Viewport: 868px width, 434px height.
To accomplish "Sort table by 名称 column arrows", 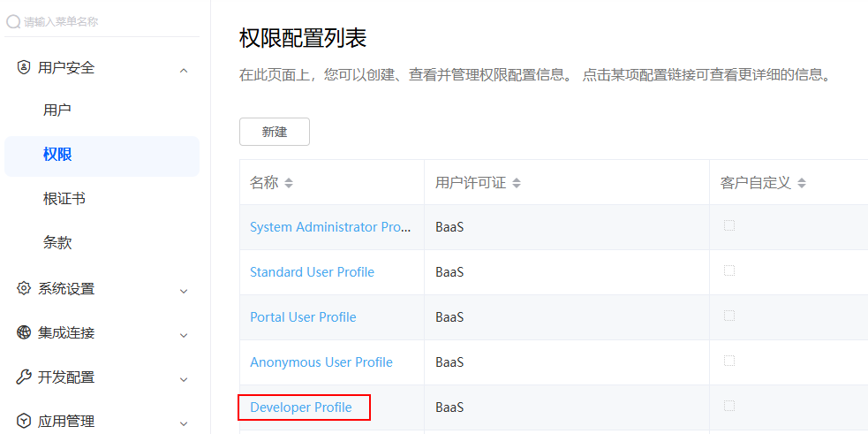I will tap(289, 184).
